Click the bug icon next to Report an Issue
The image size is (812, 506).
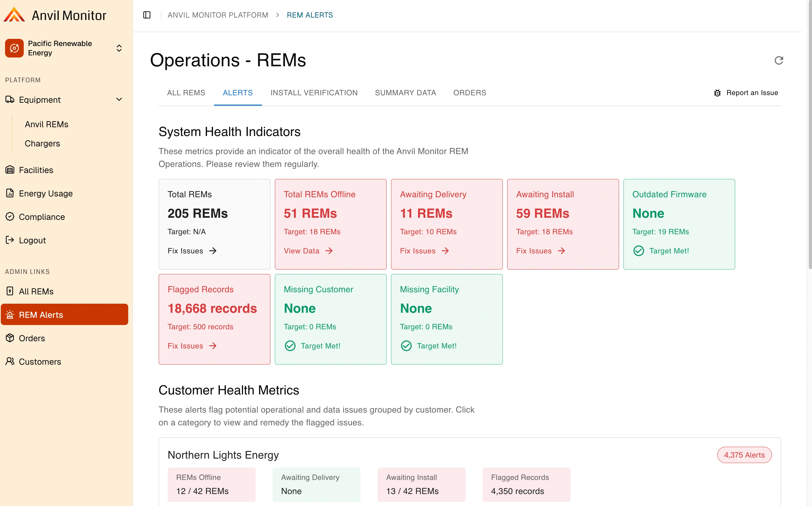[x=717, y=93]
